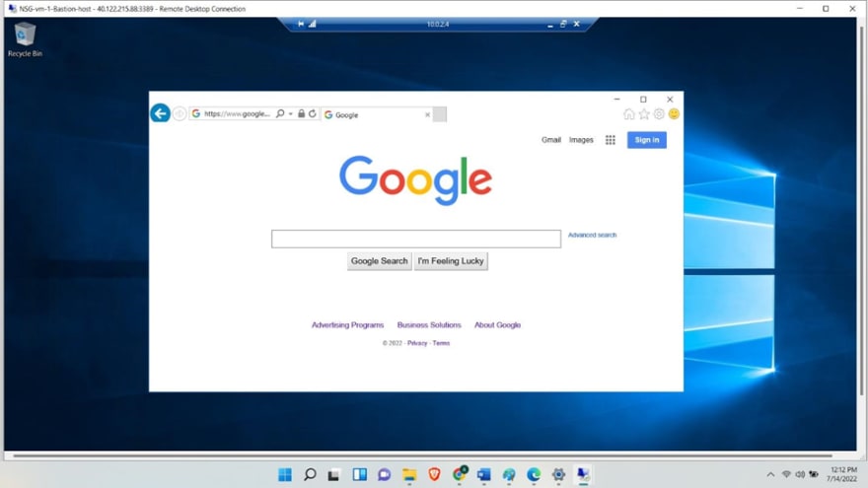Image resolution: width=868 pixels, height=488 pixels.
Task: Click the greyed forward arrow in Internet Explorer
Action: tap(180, 114)
